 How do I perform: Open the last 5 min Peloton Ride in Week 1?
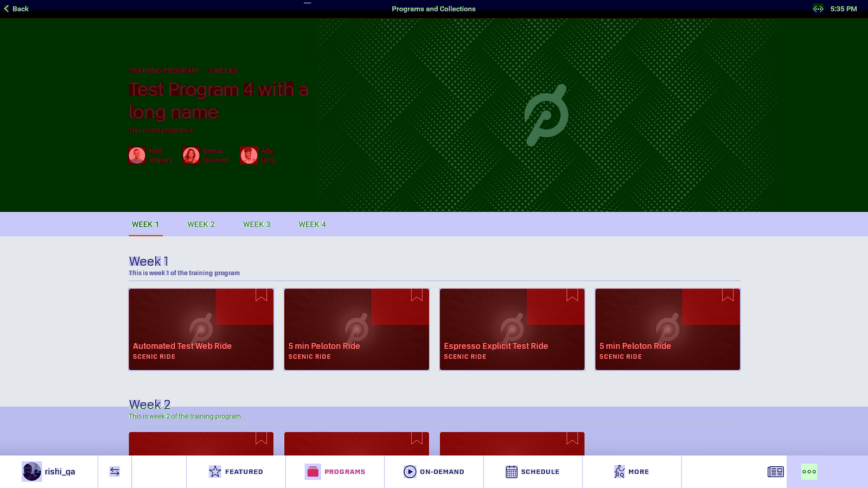coord(668,329)
